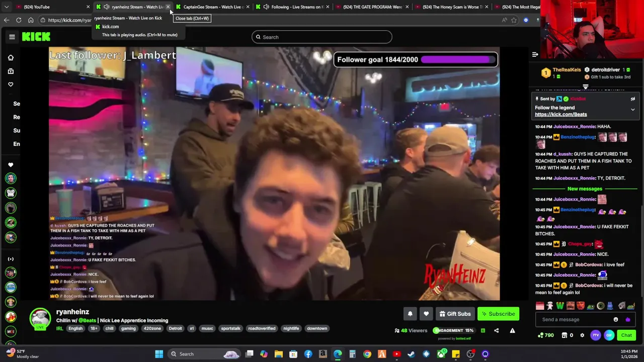Image resolution: width=644 pixels, height=362 pixels.
Task: Click the purple icon in message box
Action: 627,319
